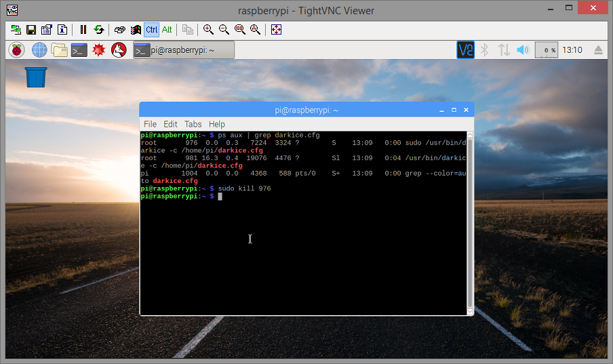
Task: Open the File menu in terminal
Action: 150,124
